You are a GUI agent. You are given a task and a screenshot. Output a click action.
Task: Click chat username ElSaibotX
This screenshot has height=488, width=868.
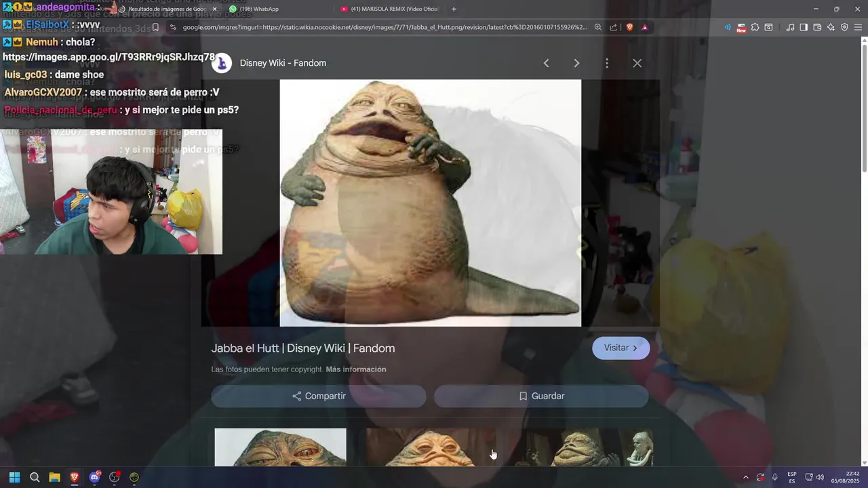tap(47, 24)
